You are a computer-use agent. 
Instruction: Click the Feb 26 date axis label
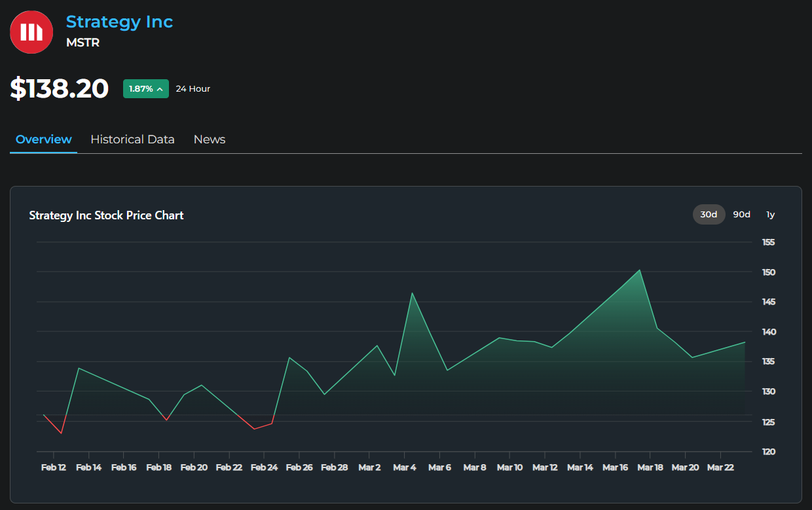click(299, 467)
